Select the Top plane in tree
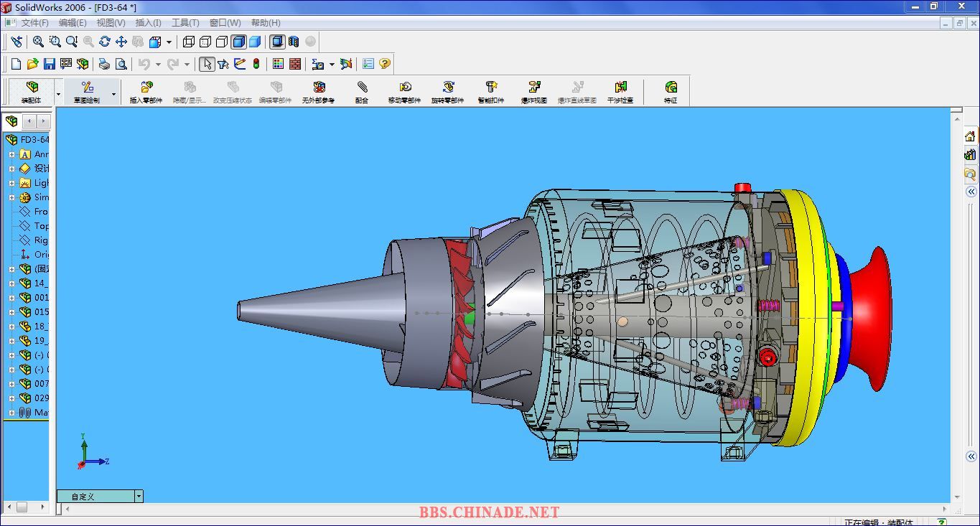 (34, 226)
